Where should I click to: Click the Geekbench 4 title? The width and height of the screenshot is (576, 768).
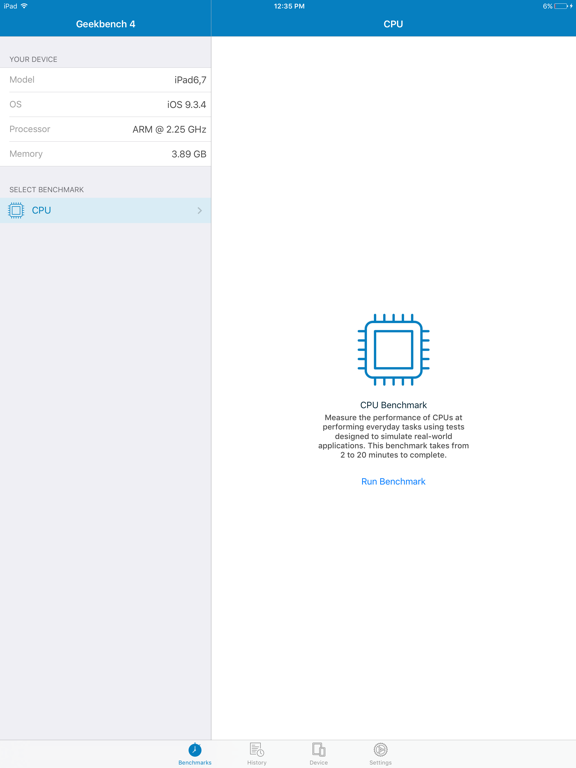105,24
